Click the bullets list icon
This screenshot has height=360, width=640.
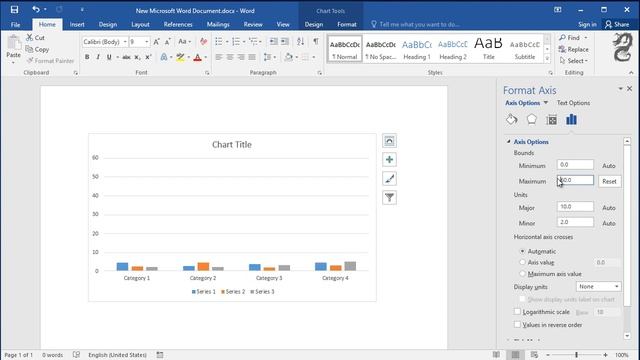219,42
